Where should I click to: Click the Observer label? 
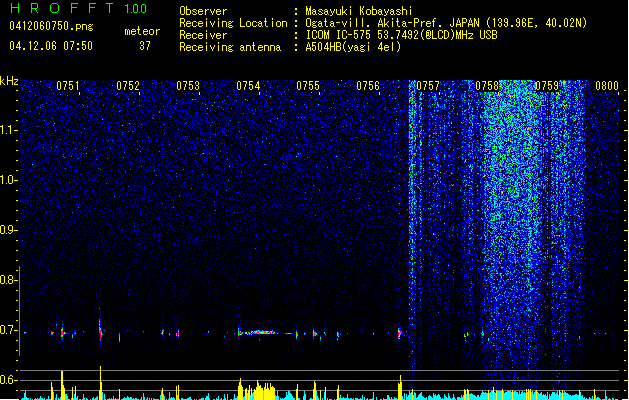click(x=203, y=11)
